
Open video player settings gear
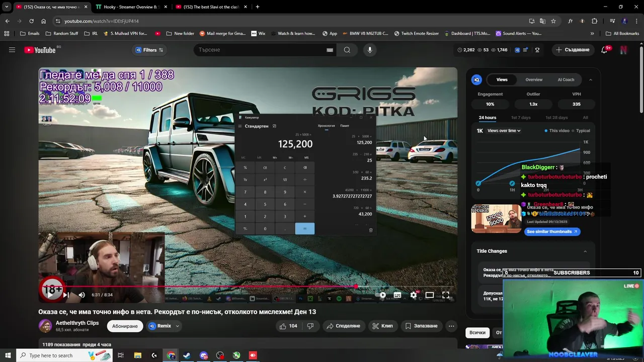click(414, 295)
